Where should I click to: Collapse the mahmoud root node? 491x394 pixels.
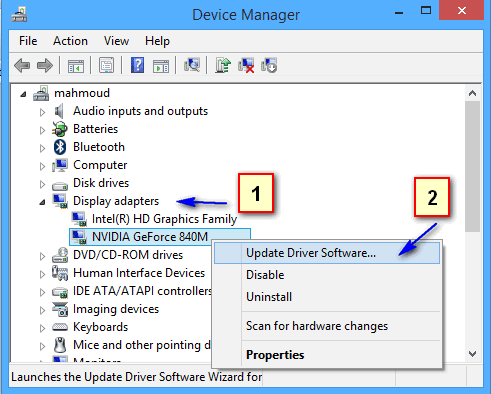click(x=23, y=94)
